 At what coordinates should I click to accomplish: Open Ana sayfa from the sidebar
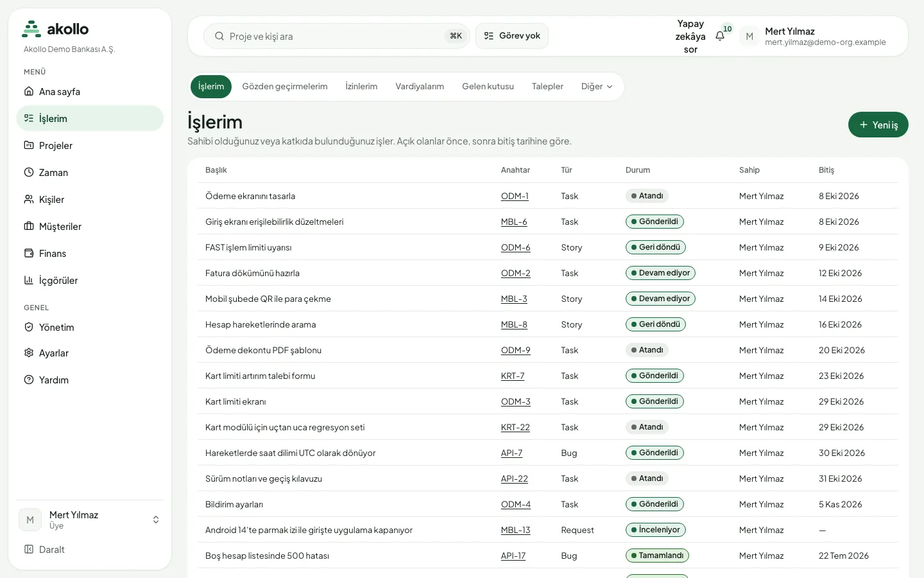tap(90, 91)
